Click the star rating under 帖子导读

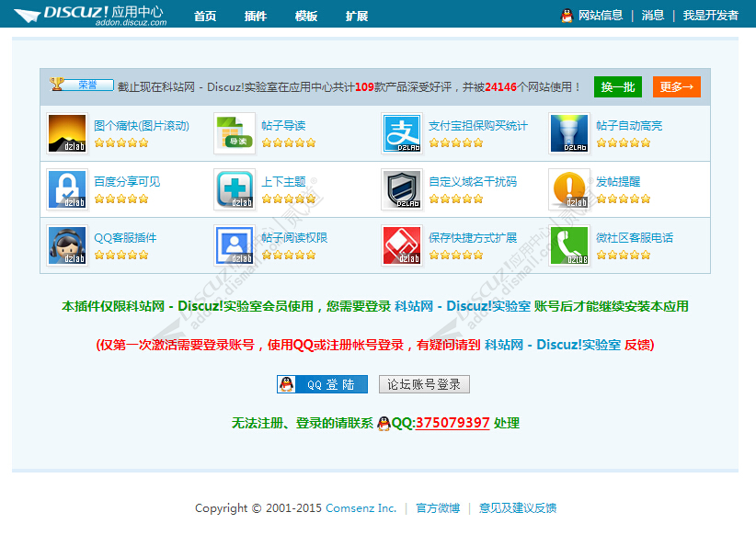point(289,142)
